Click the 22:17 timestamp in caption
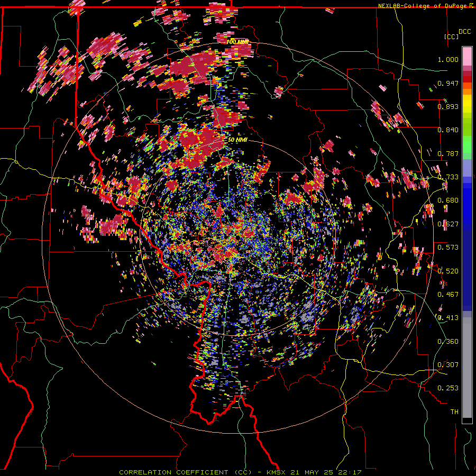The height and width of the screenshot is (476, 476). point(350,472)
